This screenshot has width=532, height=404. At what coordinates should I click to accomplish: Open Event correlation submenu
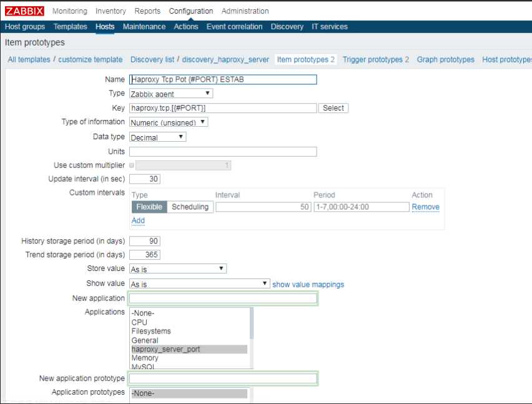[234, 26]
